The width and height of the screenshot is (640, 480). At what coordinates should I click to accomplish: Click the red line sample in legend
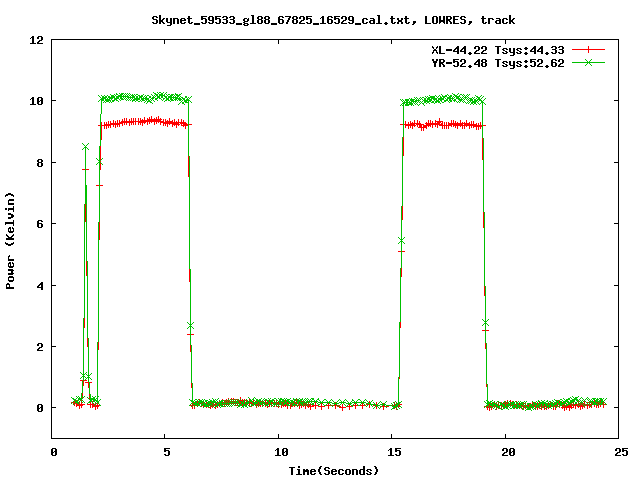click(x=588, y=50)
